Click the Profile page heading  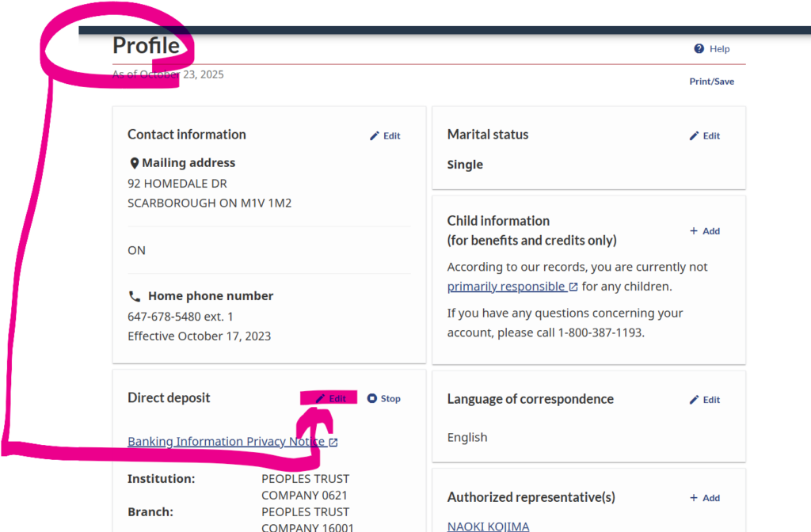(147, 46)
